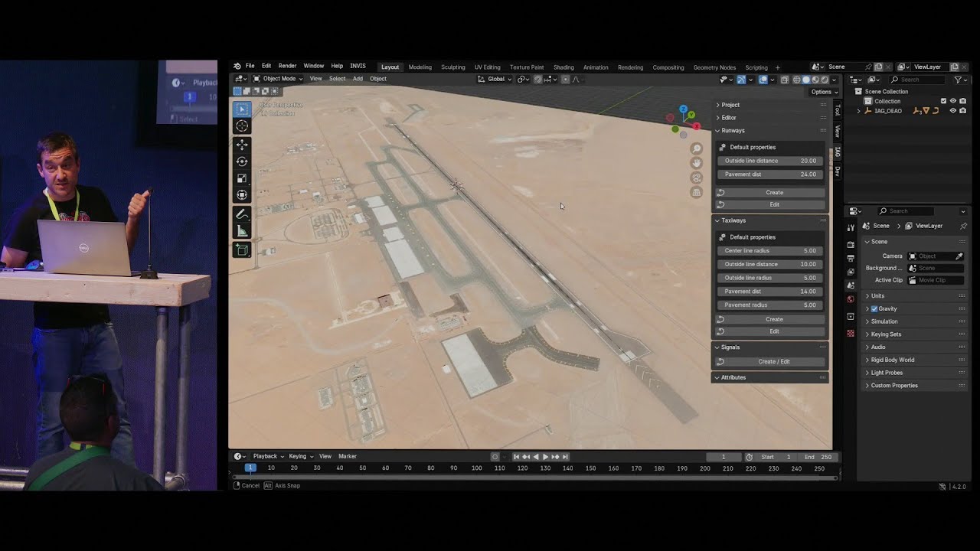Open the Render menu

[x=287, y=67]
